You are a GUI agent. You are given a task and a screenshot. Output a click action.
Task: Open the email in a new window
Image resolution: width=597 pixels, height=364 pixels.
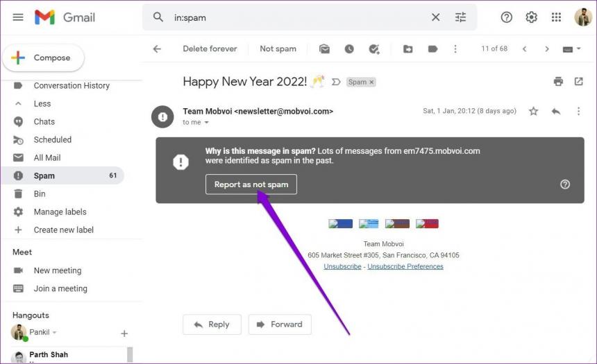coord(579,82)
